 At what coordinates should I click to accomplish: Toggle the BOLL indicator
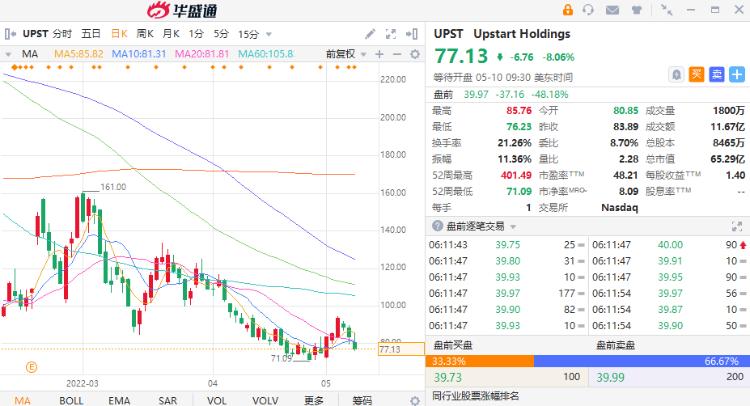tap(71, 401)
